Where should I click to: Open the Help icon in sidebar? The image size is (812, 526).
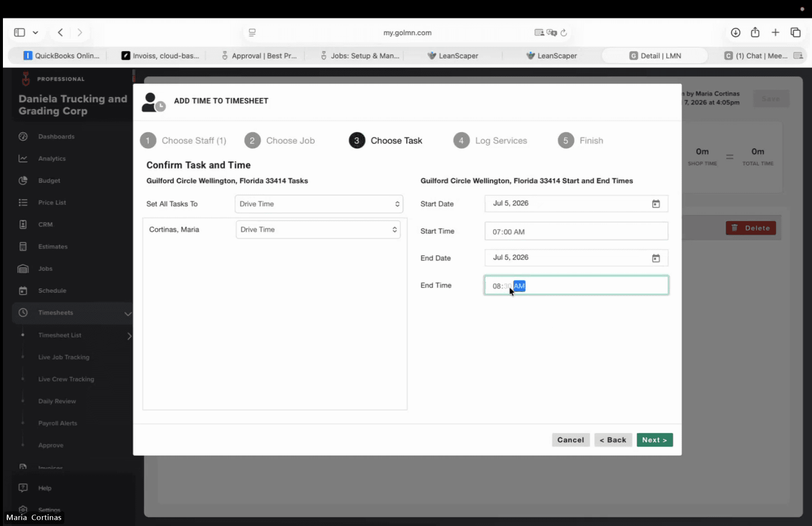tap(23, 488)
